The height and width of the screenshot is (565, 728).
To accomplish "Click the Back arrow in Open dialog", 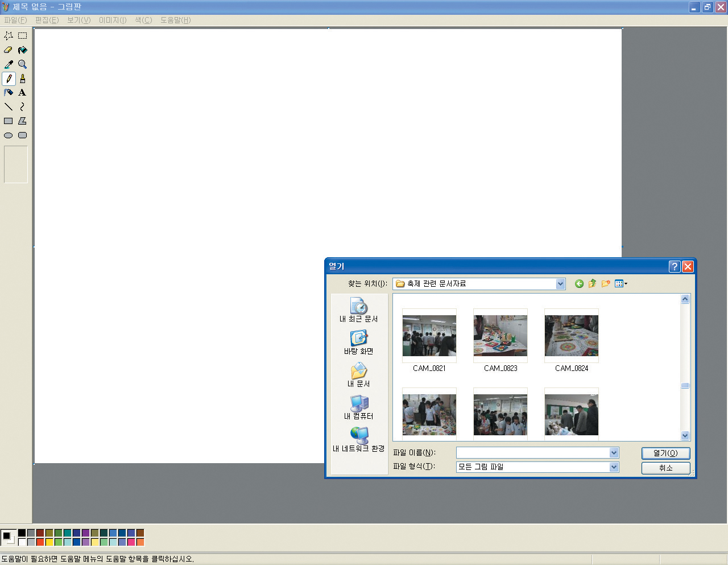I will 579,284.
